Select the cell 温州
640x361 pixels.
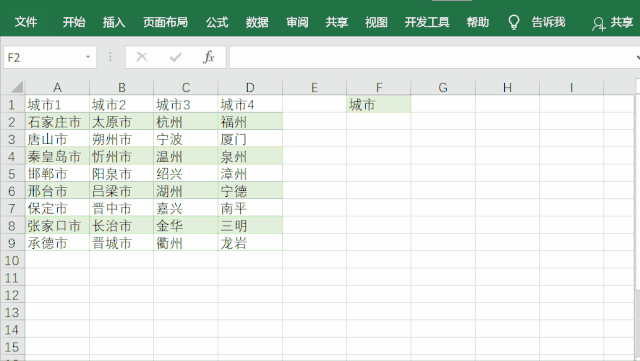186,156
